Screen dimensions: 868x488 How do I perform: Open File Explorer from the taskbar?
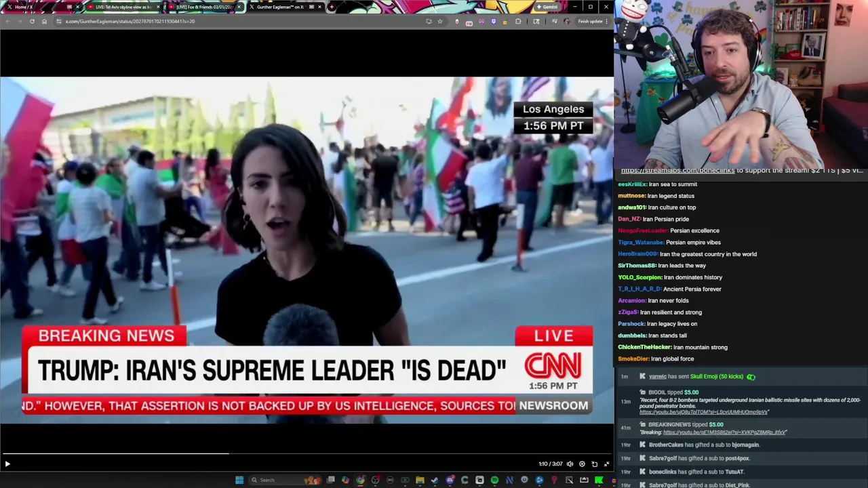click(420, 480)
